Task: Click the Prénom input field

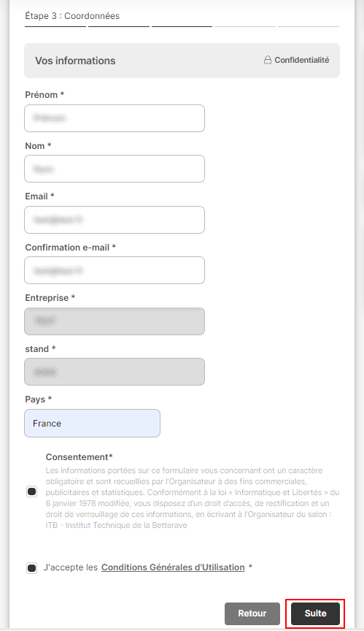Action: click(115, 118)
